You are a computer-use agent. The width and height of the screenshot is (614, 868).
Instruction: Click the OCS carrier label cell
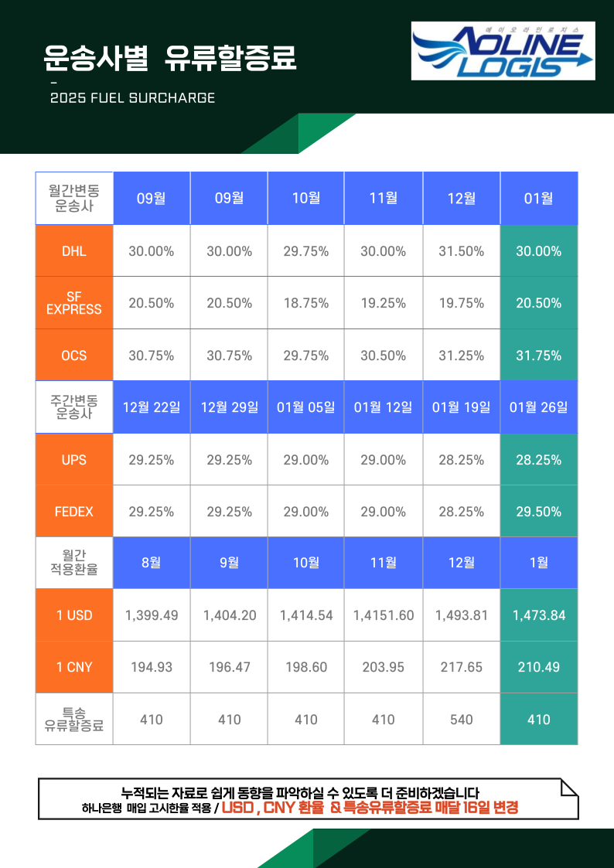74,356
